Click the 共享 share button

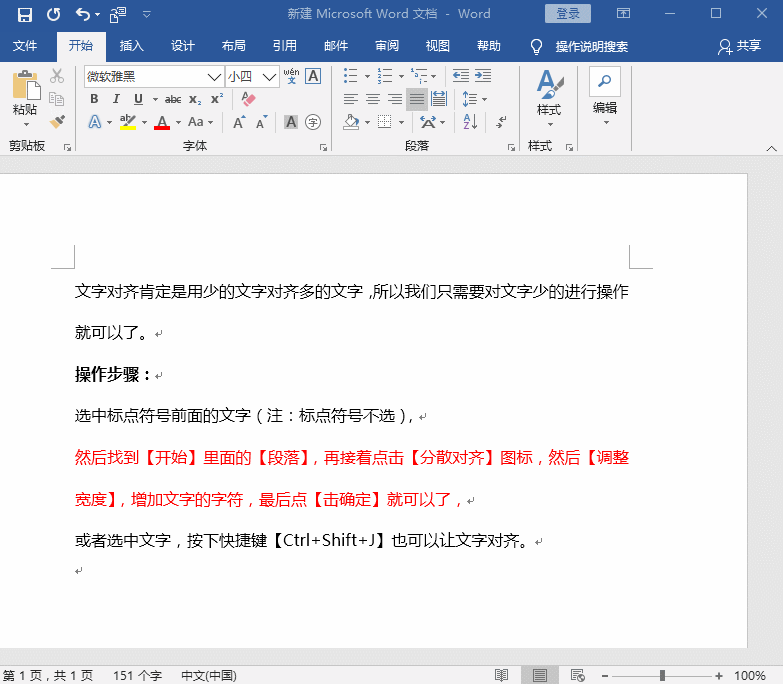(x=739, y=46)
